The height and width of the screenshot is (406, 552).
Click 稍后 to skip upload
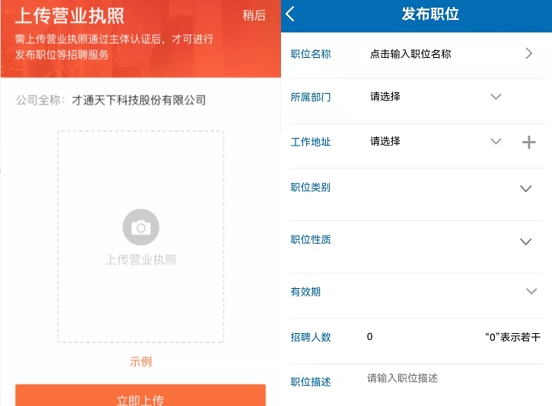[254, 15]
